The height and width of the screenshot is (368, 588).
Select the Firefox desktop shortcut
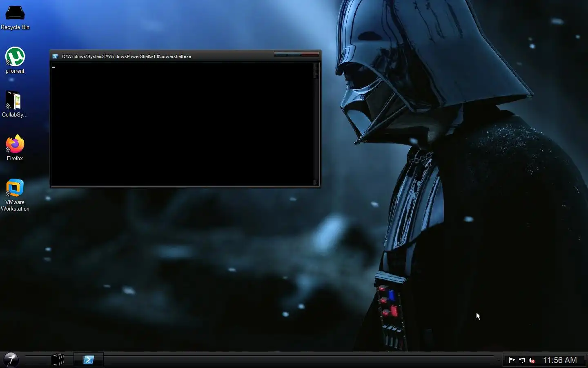click(x=15, y=148)
